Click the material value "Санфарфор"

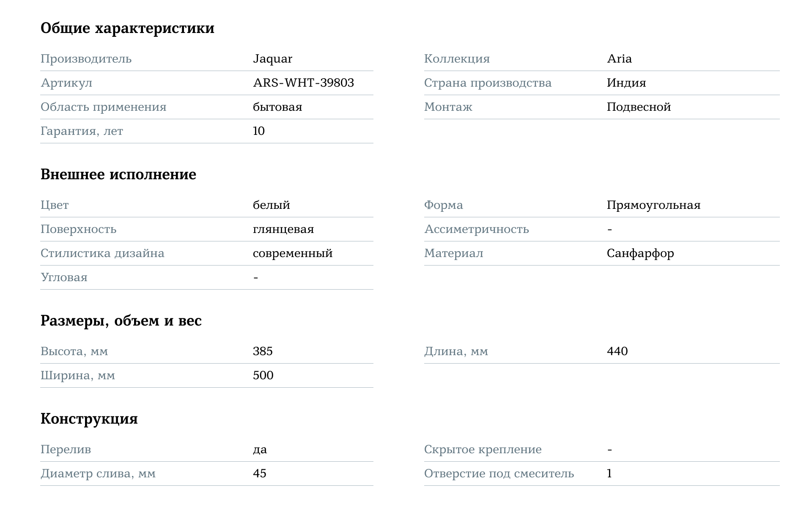[640, 253]
